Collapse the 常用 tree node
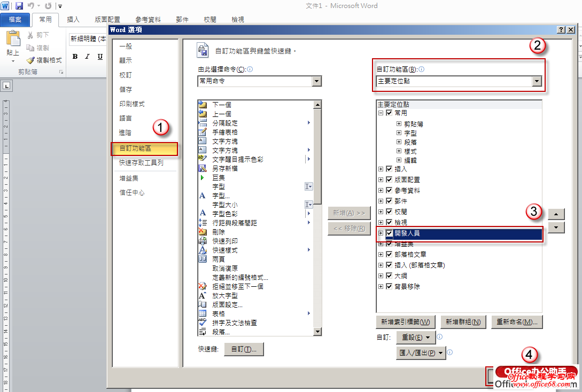The height and width of the screenshot is (392, 582). [x=381, y=113]
